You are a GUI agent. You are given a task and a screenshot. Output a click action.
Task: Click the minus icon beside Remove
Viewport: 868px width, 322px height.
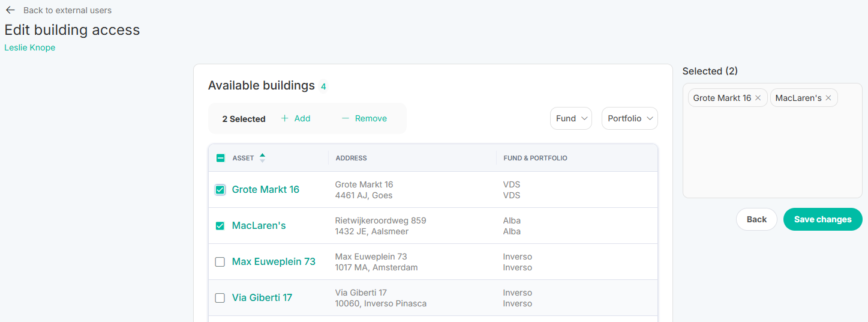346,118
